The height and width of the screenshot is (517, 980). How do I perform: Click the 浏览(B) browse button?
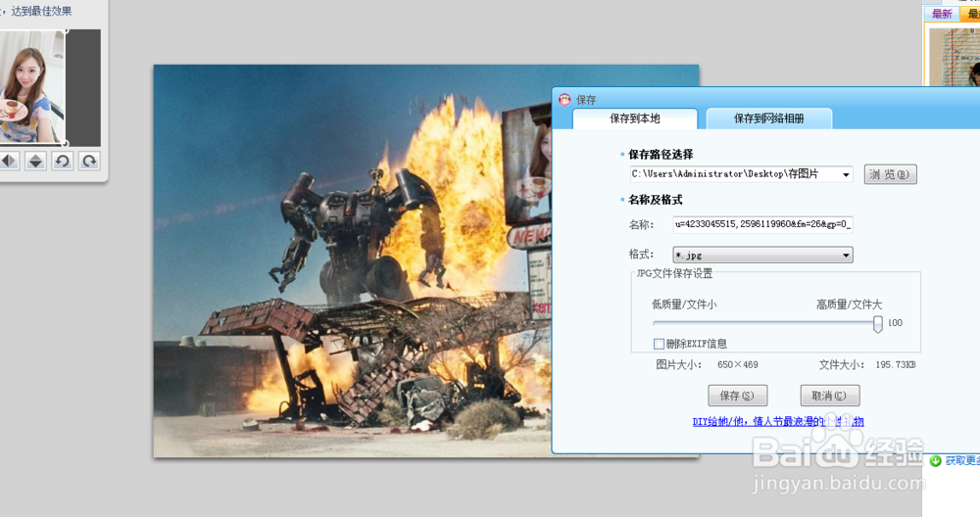890,174
